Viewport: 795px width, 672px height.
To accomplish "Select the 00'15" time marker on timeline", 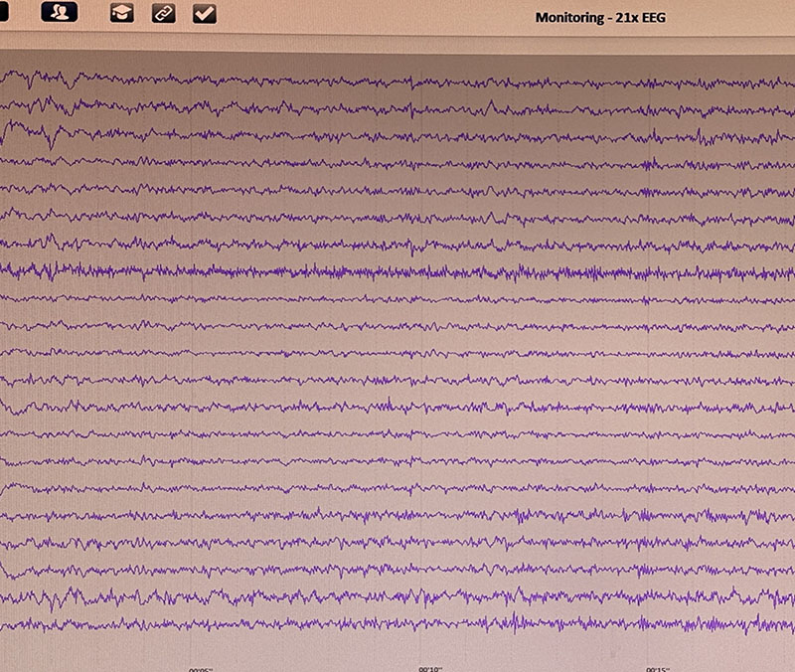I will click(x=659, y=668).
